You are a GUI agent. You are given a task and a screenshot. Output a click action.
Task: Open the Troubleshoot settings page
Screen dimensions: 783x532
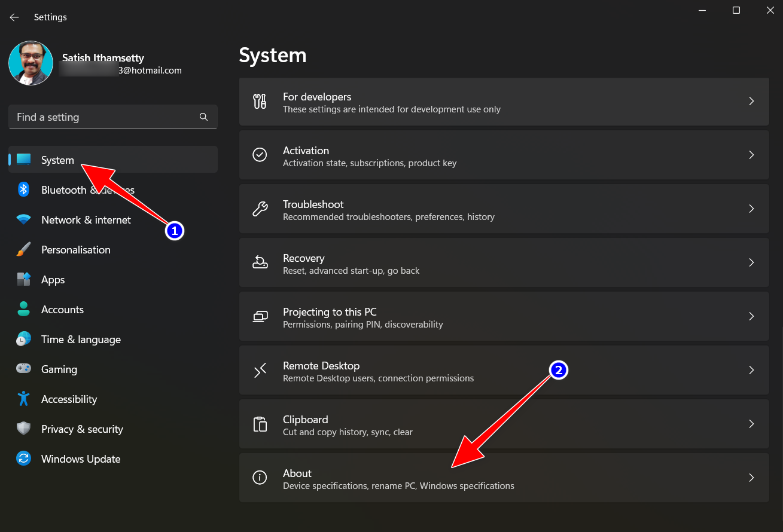[x=504, y=209]
